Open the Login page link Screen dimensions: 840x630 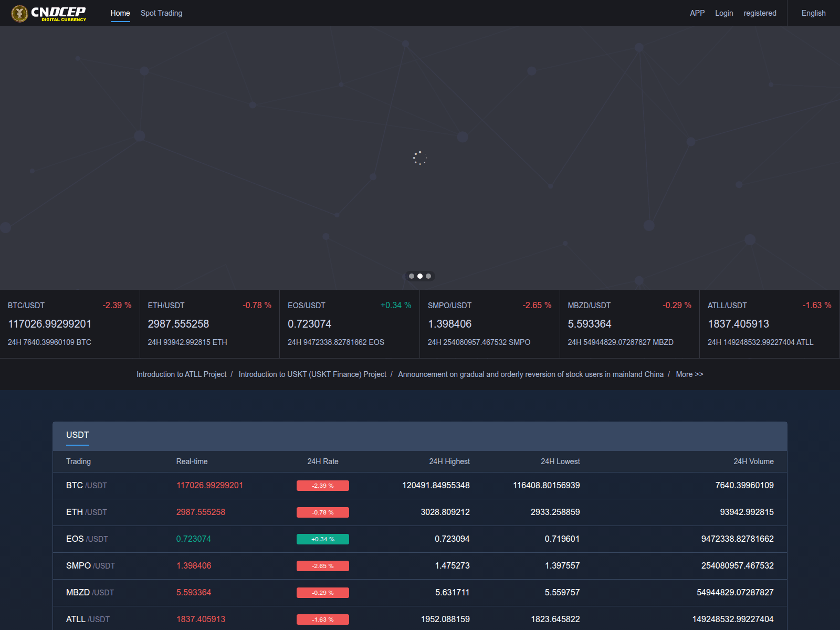(x=724, y=13)
